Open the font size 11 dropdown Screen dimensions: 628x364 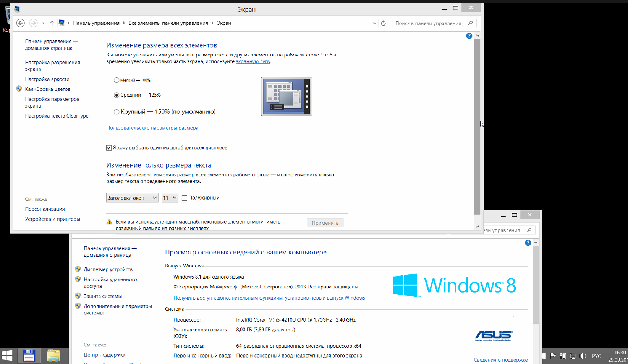pyautogui.click(x=170, y=198)
